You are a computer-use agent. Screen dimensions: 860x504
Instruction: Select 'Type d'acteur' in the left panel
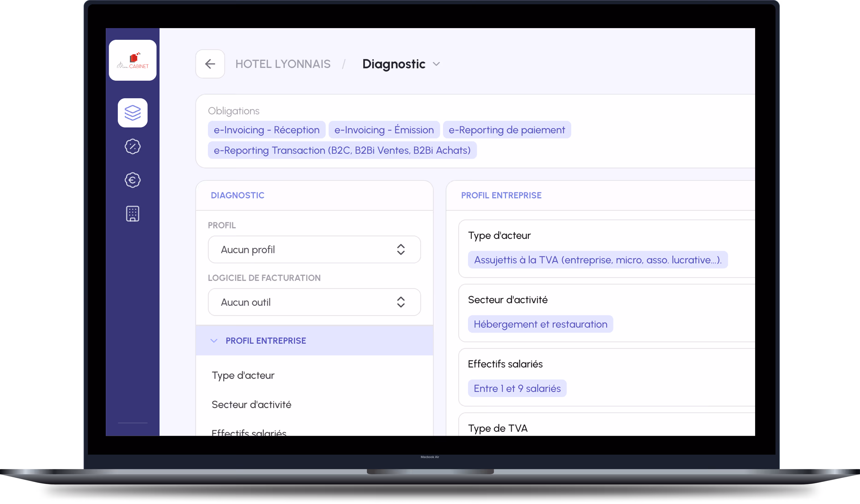[243, 375]
